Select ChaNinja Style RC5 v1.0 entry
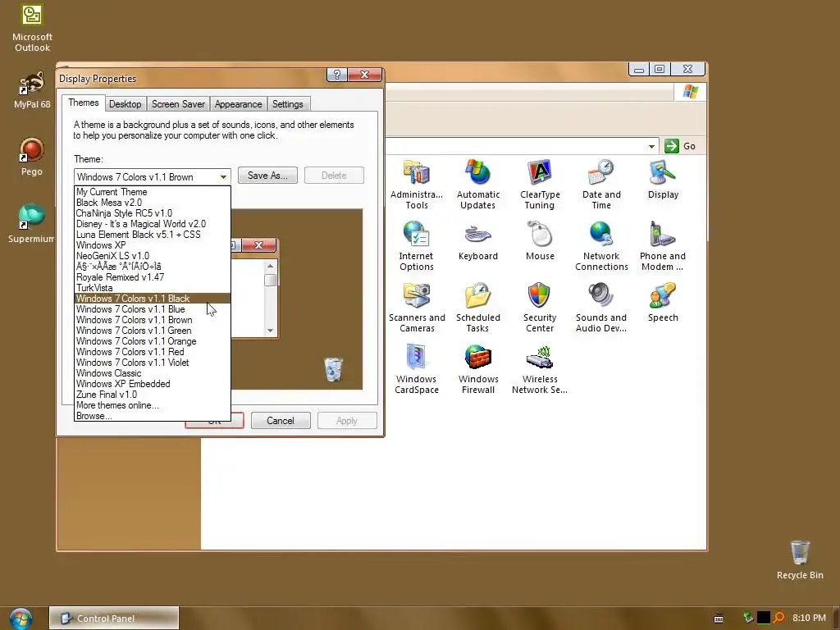 click(x=152, y=213)
